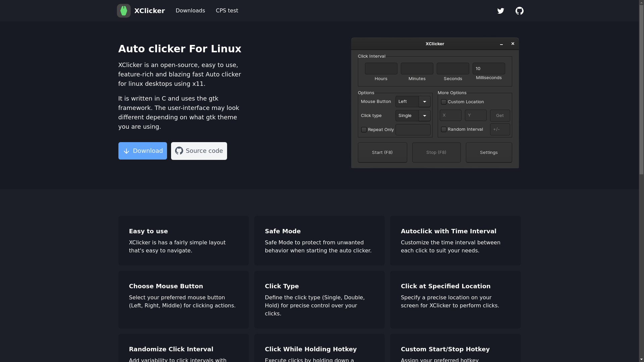Viewport: 644px width, 362px height.
Task: Click the 'Safe Mode' heading
Action: (283, 231)
